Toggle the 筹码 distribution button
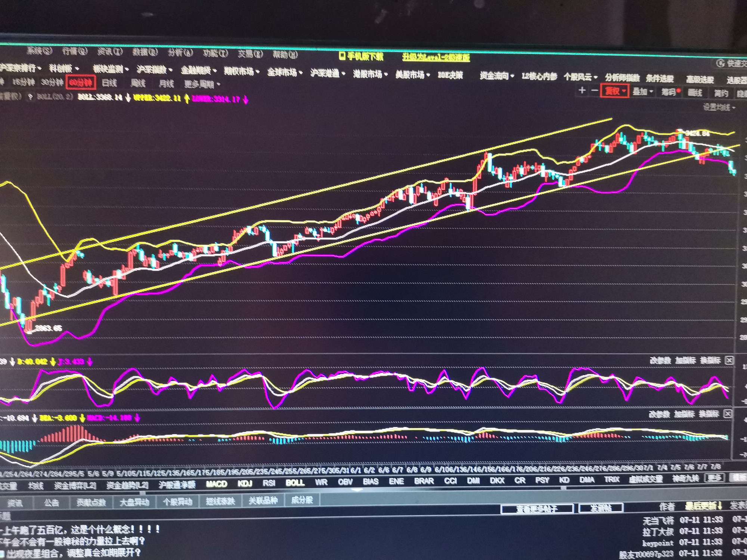Screen dimensions: 747x560 click(670, 92)
